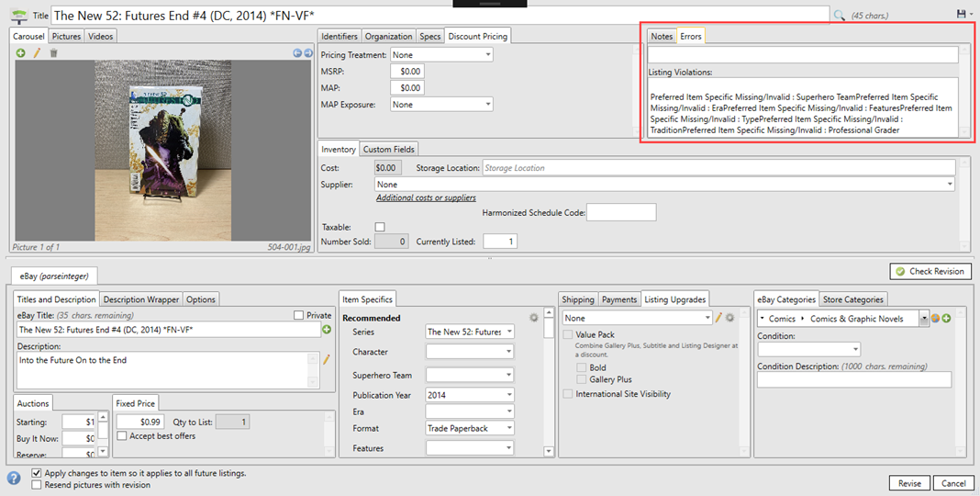980x496 pixels.
Task: Open the Custom Fields tab
Action: pos(389,150)
